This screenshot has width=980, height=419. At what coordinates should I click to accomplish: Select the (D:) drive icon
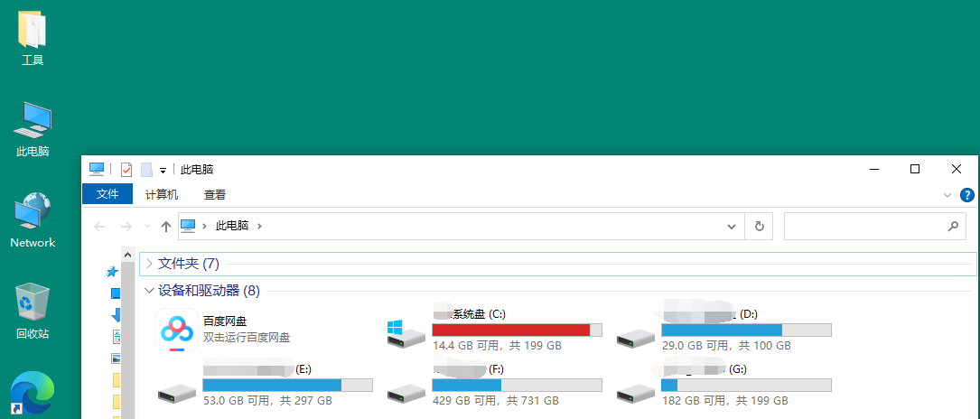(x=635, y=339)
